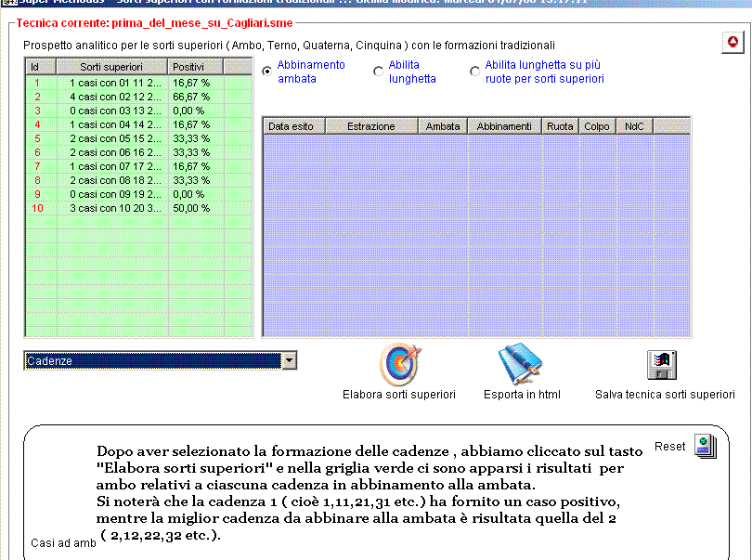Screen dimensions: 752x560
Task: Click the Reset label
Action: click(x=670, y=447)
